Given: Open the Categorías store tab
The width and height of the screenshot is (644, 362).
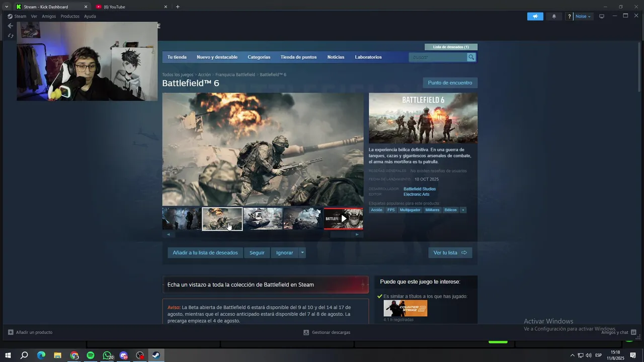Looking at the screenshot, I should (259, 57).
